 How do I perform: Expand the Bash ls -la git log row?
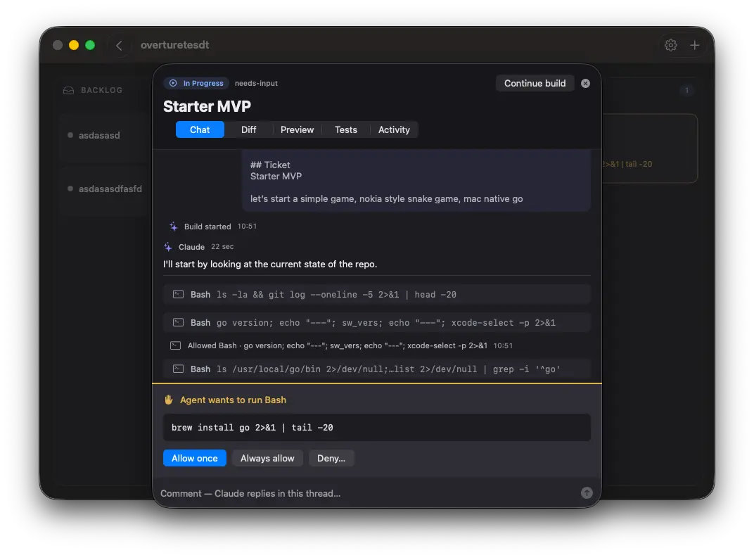(376, 295)
